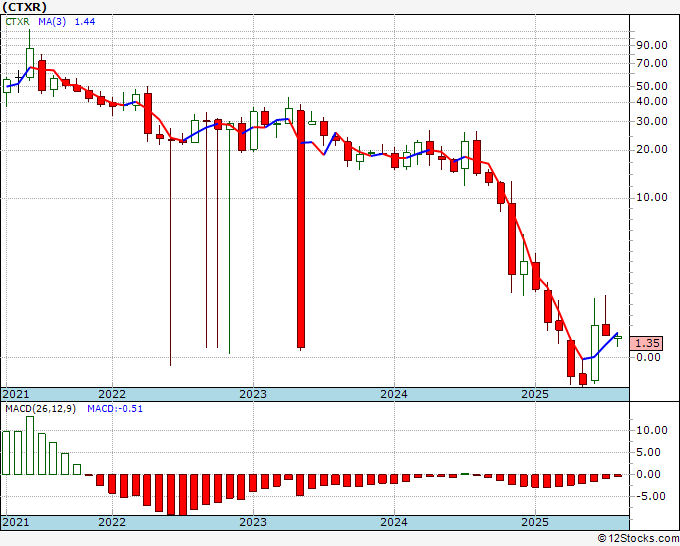Click 2021 on the price chart timeline
Image resolution: width=680 pixels, height=546 pixels.
coord(16,394)
